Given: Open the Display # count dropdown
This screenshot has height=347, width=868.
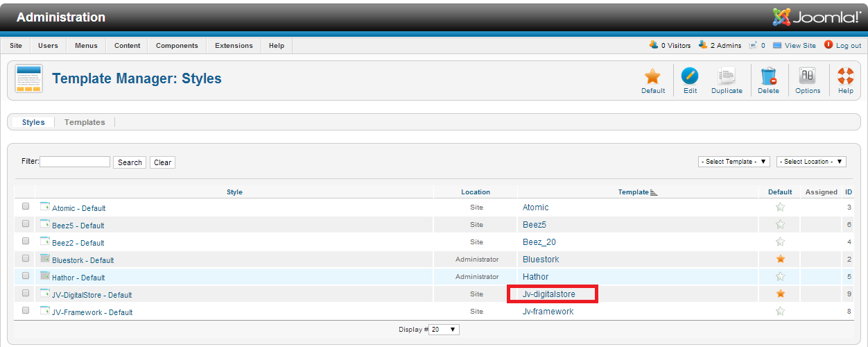Looking at the screenshot, I should point(444,330).
